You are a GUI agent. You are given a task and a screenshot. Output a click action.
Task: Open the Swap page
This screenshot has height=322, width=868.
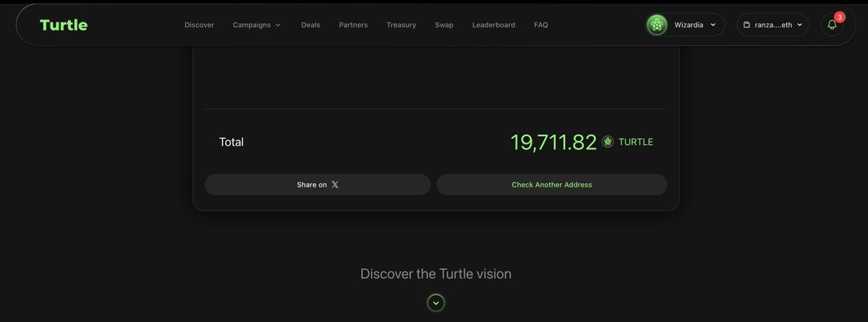(444, 25)
